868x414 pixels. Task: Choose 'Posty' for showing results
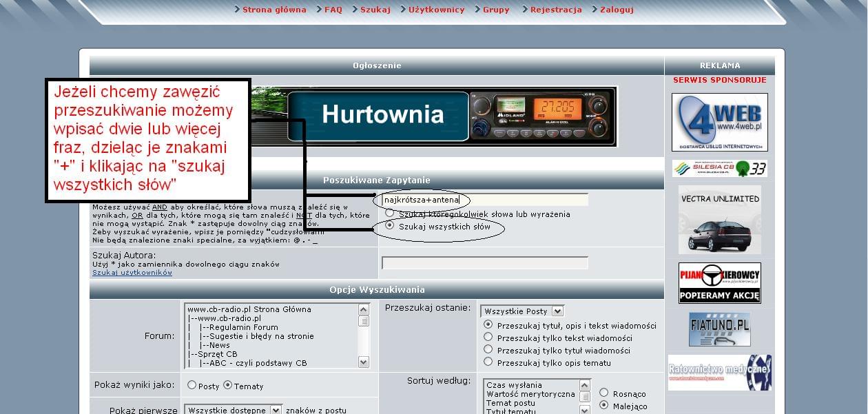(x=192, y=385)
